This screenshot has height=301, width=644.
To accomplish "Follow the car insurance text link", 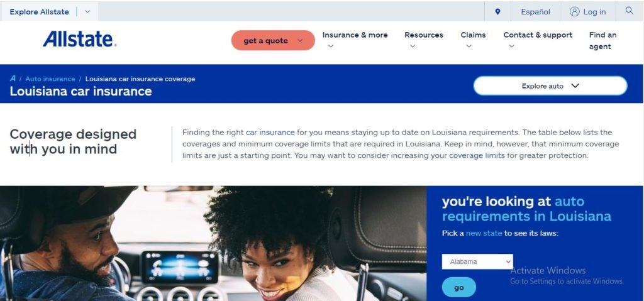I will [x=270, y=133].
